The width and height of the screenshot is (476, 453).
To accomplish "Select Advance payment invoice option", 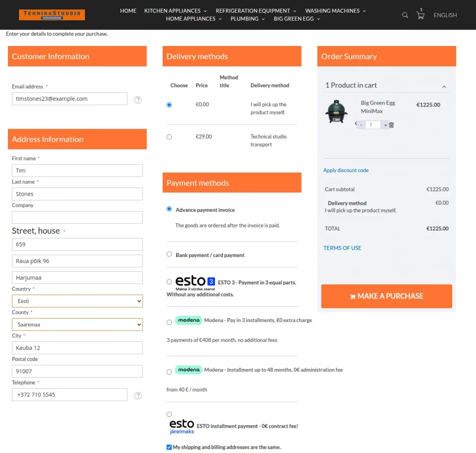I will [169, 209].
